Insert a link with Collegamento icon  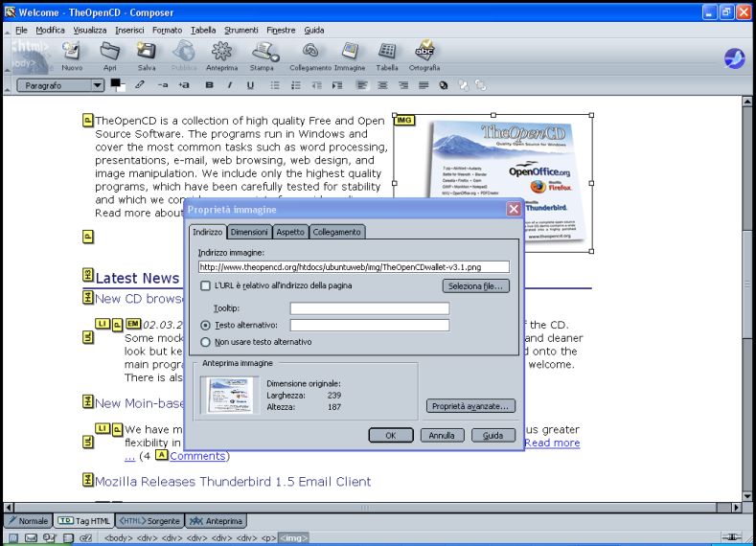coord(310,56)
